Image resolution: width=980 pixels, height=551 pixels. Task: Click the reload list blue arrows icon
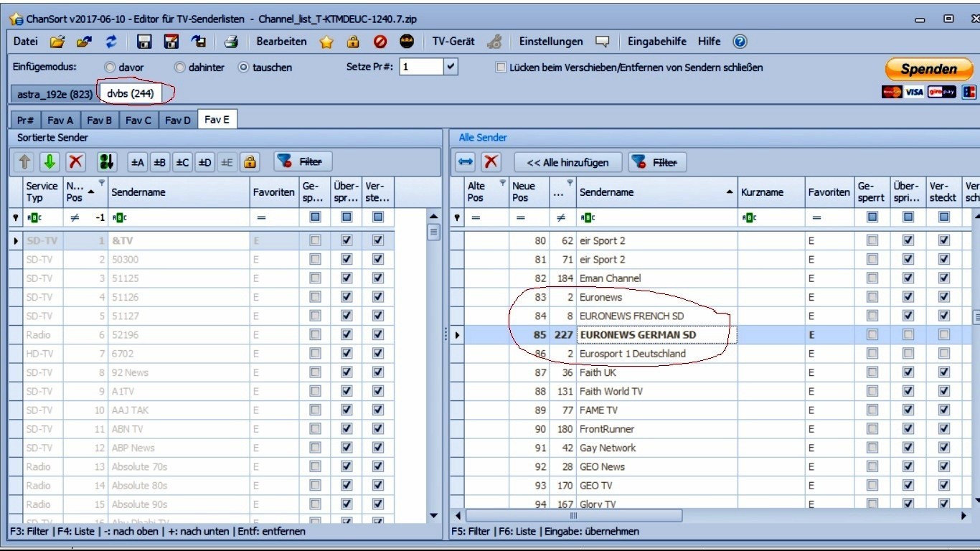pyautogui.click(x=111, y=42)
